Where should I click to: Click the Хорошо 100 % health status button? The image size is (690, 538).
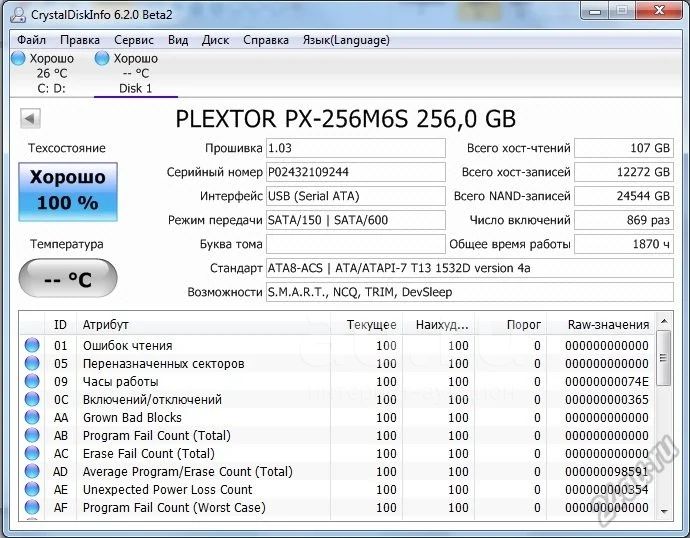[68, 192]
